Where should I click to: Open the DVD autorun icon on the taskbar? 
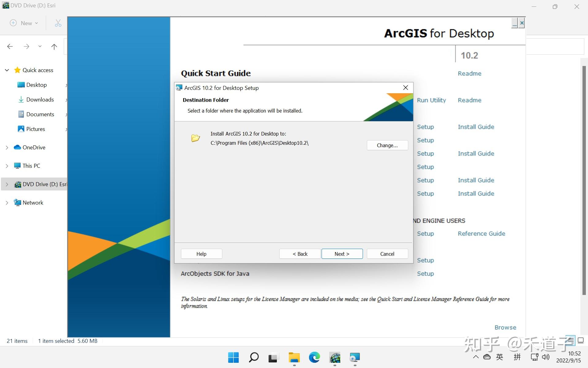[354, 357]
